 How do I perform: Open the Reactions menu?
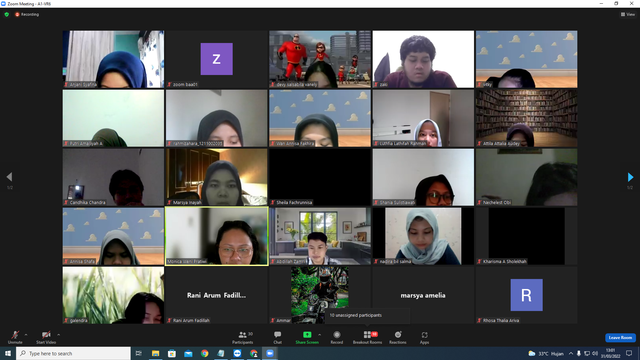[x=398, y=337]
